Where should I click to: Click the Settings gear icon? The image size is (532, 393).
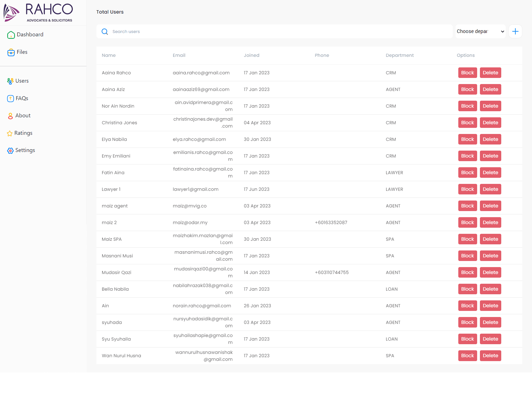10,151
